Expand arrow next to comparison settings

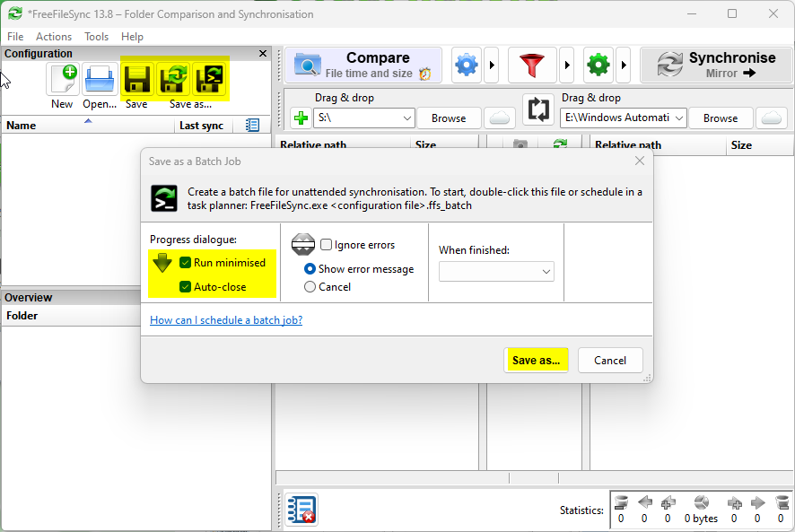pos(492,65)
